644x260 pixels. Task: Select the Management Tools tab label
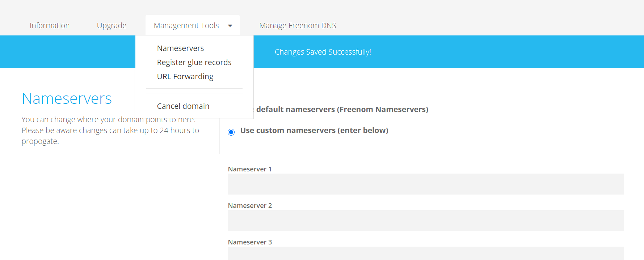(186, 26)
